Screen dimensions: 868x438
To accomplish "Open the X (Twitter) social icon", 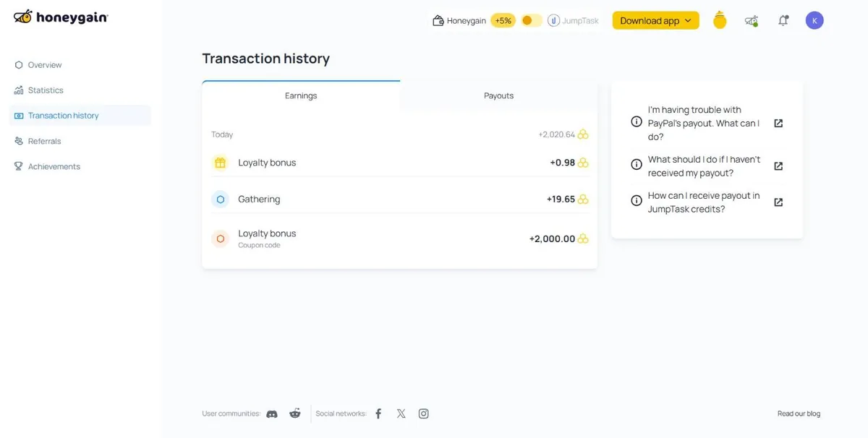I will click(401, 413).
